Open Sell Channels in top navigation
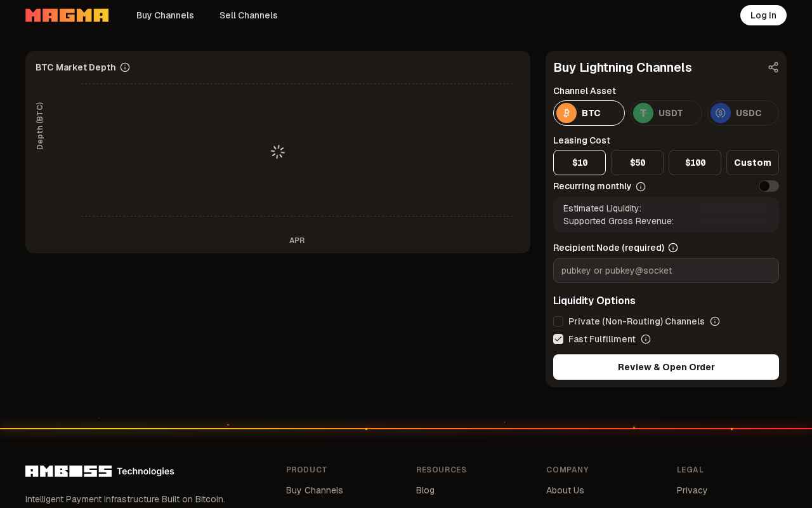Viewport: 812px width, 508px height. 248,15
